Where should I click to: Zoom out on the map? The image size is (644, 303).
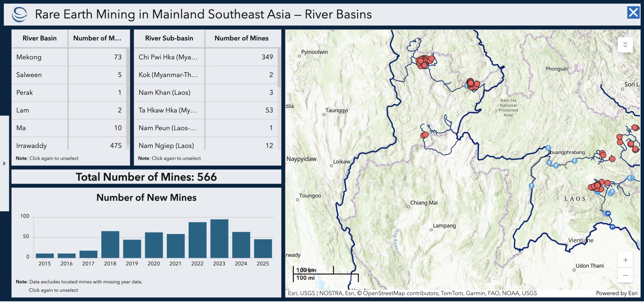coord(625,276)
